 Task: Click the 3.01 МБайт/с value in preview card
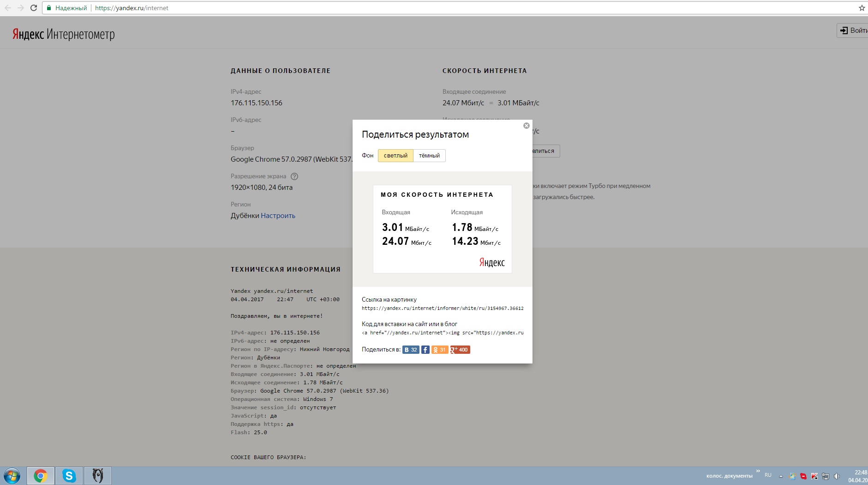point(406,227)
